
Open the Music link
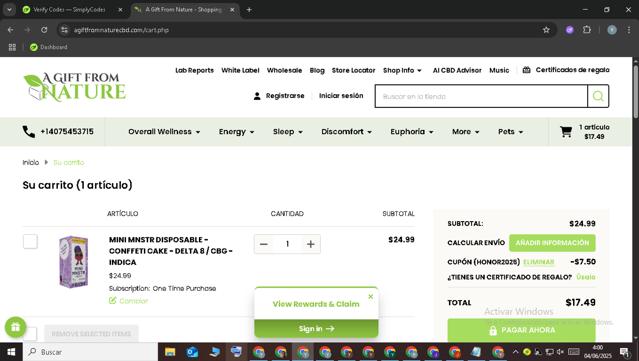point(499,70)
